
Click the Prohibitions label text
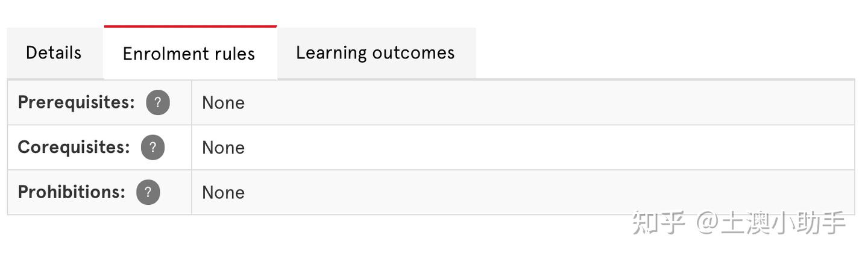[71, 192]
